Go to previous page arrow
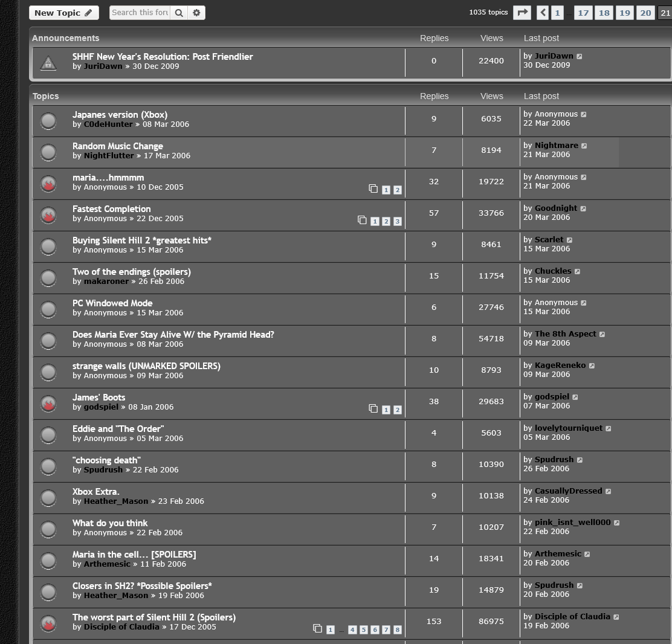Viewport: 672px width, 644px height. pos(543,13)
